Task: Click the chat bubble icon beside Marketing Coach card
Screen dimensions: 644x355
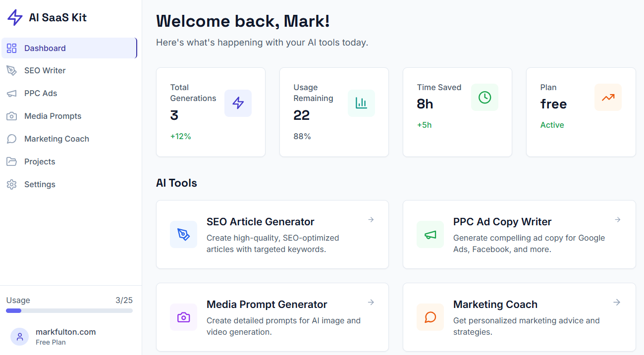Action: pos(430,317)
